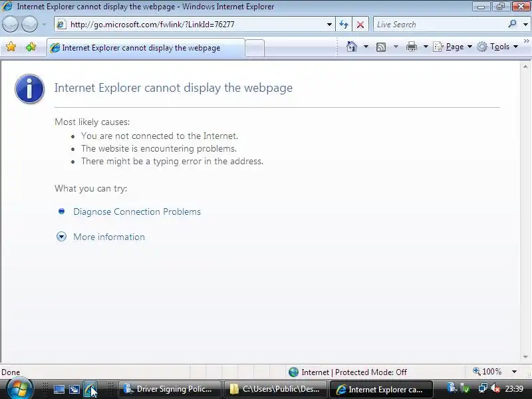Click Switch between windows quick launch icon
This screenshot has height=399, width=532.
[x=74, y=390]
